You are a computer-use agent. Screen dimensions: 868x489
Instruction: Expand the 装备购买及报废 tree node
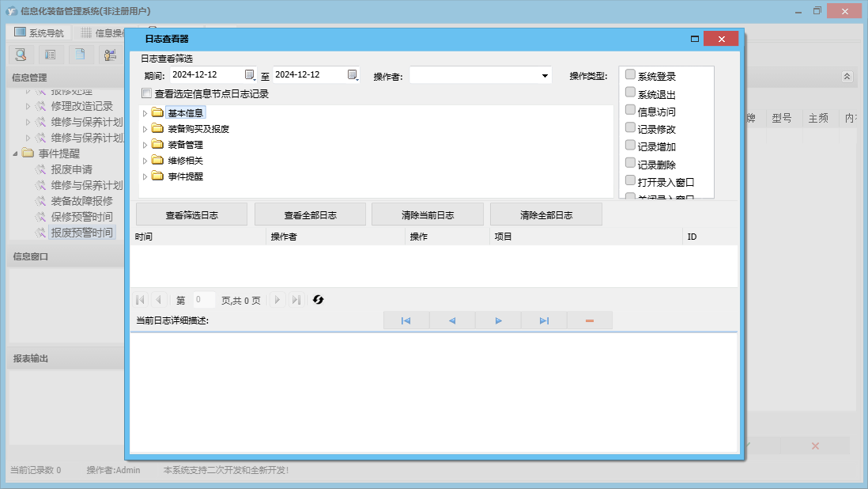[x=145, y=129]
